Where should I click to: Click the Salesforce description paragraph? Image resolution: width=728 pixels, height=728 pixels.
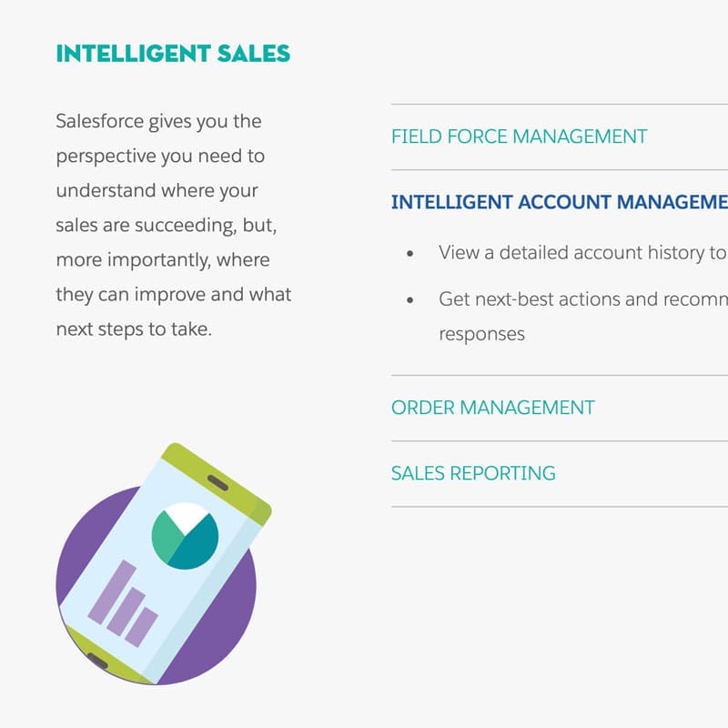(x=174, y=225)
